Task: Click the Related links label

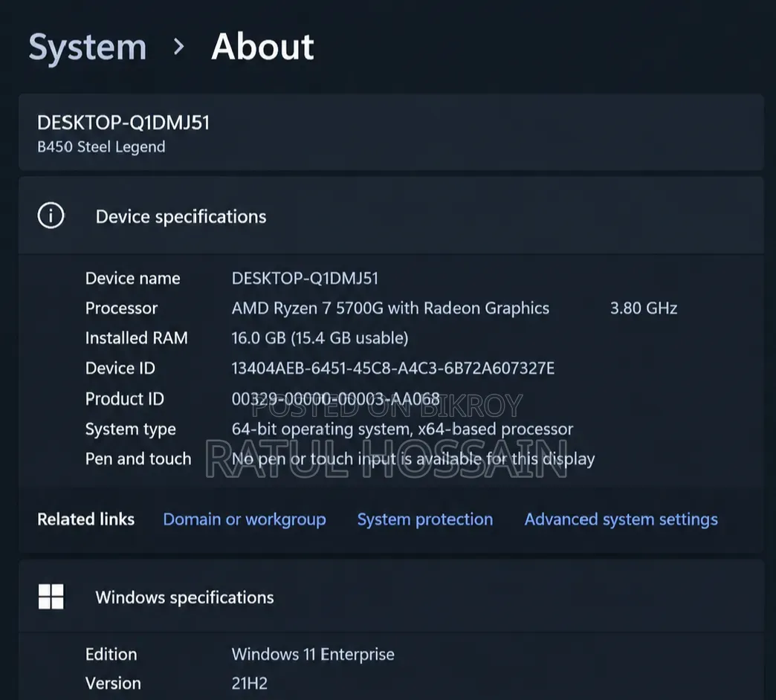Action: tap(86, 519)
